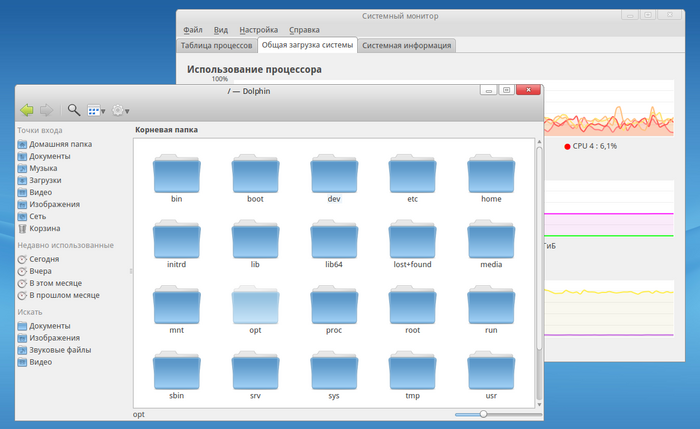Show files from Вчера

[42, 271]
